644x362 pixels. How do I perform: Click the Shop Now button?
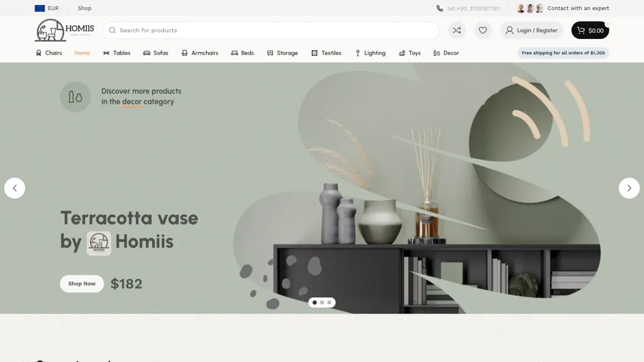(x=82, y=283)
